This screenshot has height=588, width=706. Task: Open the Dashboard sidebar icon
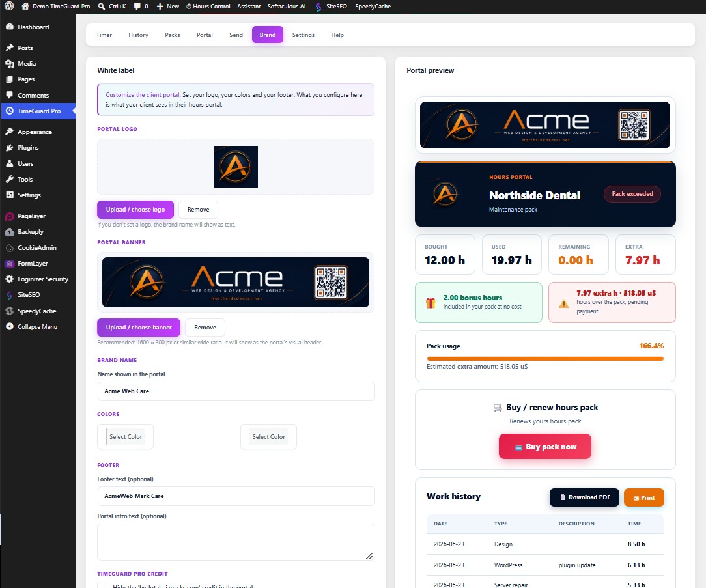tap(10, 27)
